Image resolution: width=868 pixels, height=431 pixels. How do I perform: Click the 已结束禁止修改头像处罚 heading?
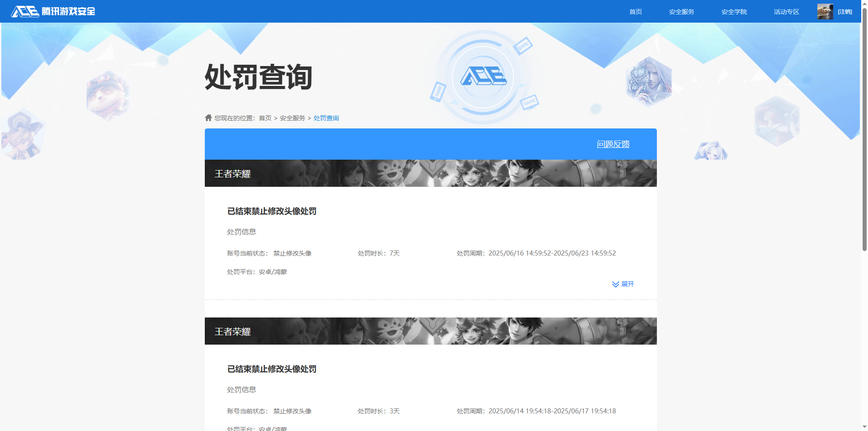272,211
